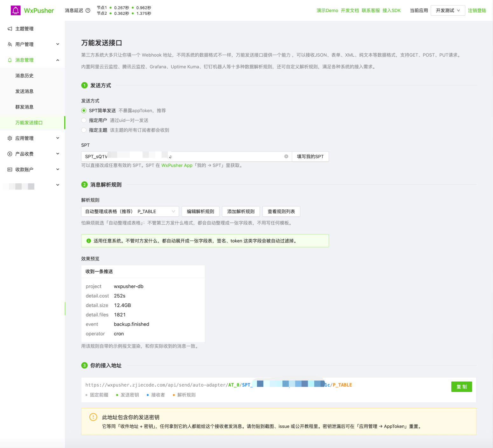Select the 指定主题 radio option
This screenshot has width=493, height=448.
[x=84, y=130]
